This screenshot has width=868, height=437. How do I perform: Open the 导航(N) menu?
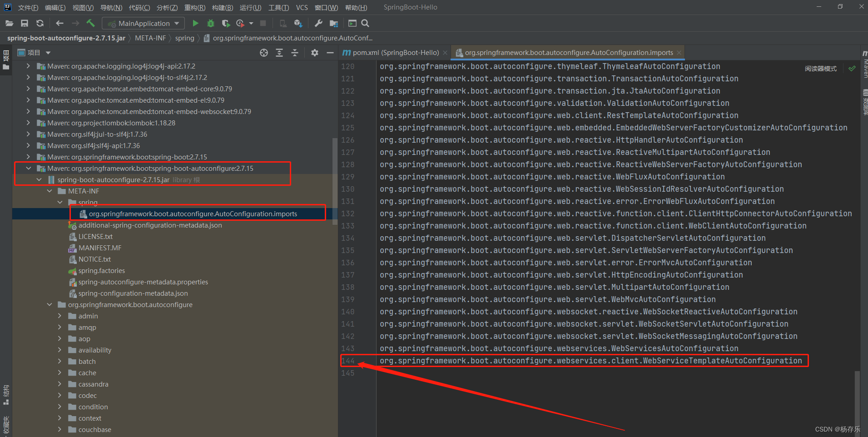click(x=111, y=7)
